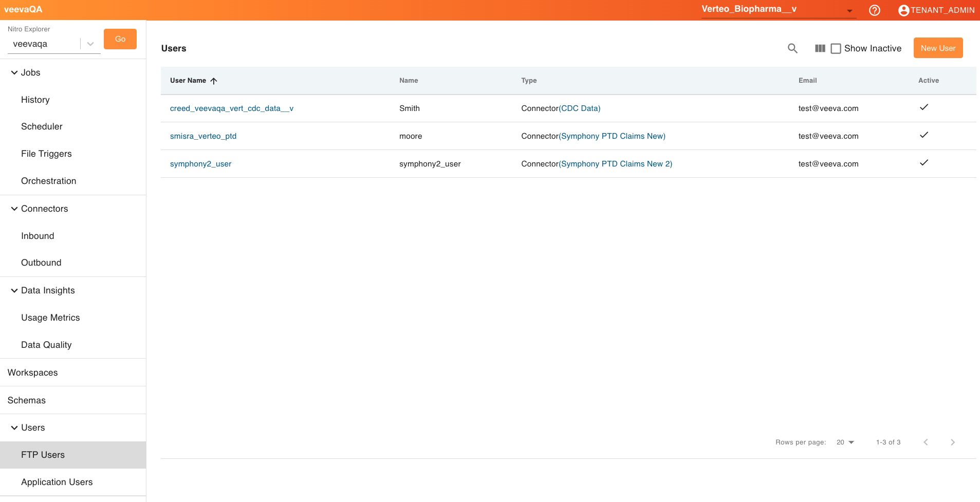Enable the Show Inactive checkbox

coord(836,48)
